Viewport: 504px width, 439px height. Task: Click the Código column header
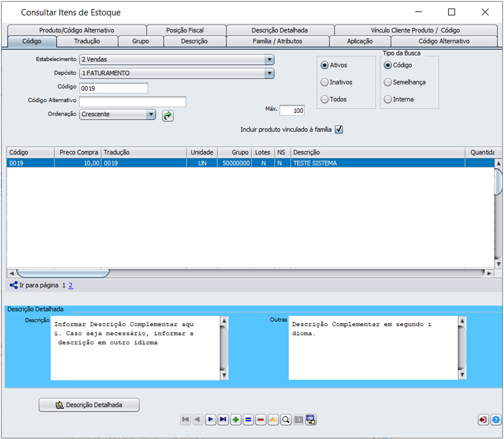click(x=30, y=152)
